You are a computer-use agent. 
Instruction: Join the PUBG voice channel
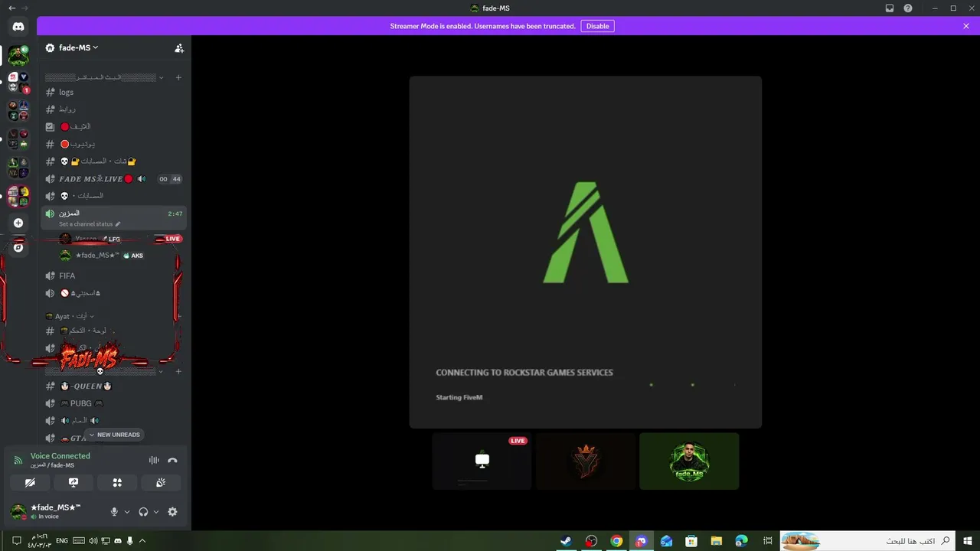point(113,403)
